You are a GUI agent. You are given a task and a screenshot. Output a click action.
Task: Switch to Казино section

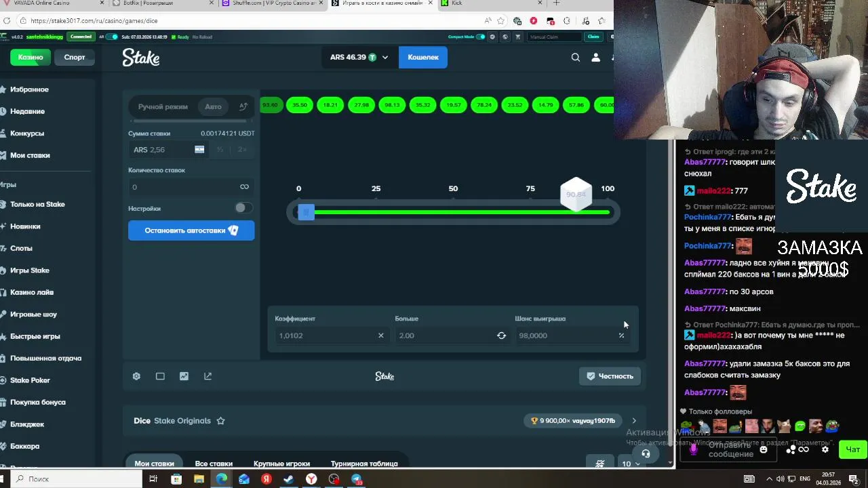point(31,58)
